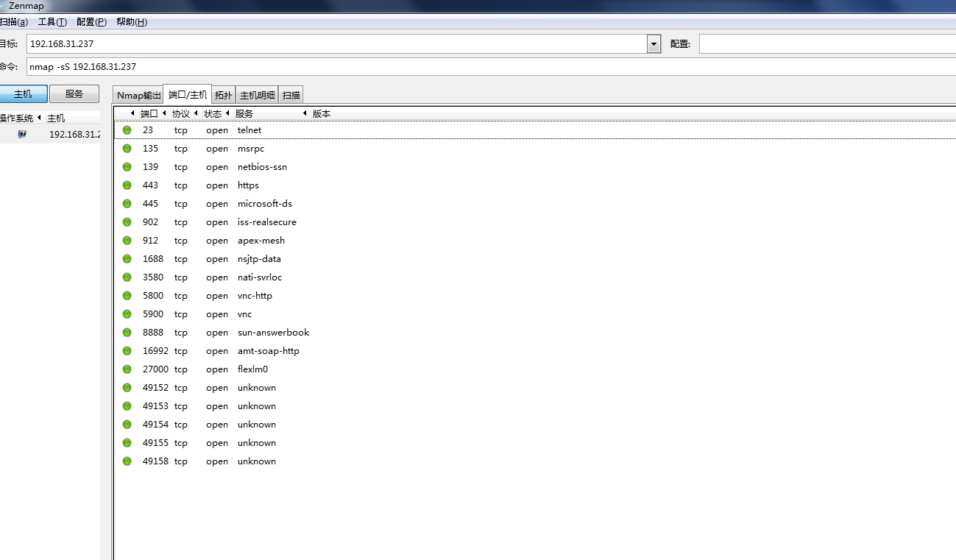Click the green status icon for port 49155
This screenshot has width=956, height=560.
click(x=127, y=443)
